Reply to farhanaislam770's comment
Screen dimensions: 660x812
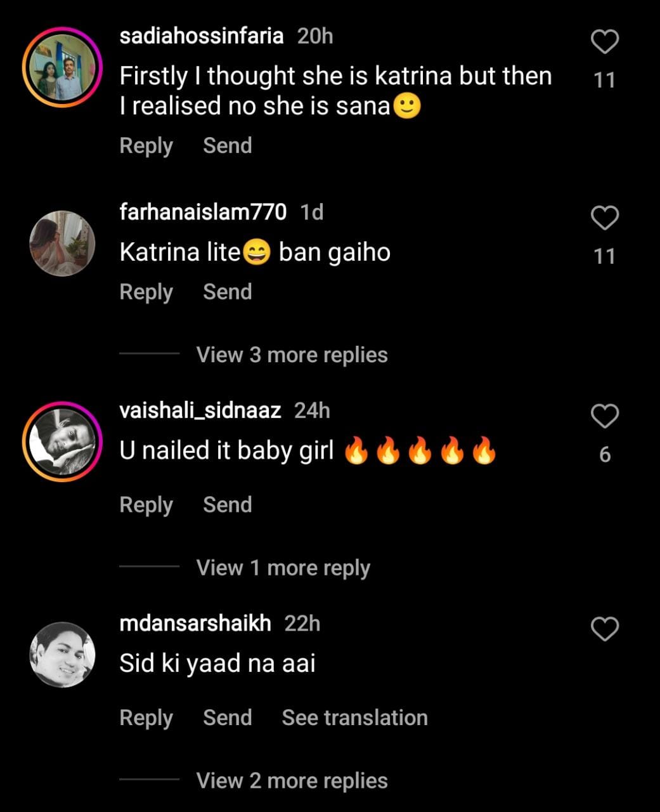point(146,292)
